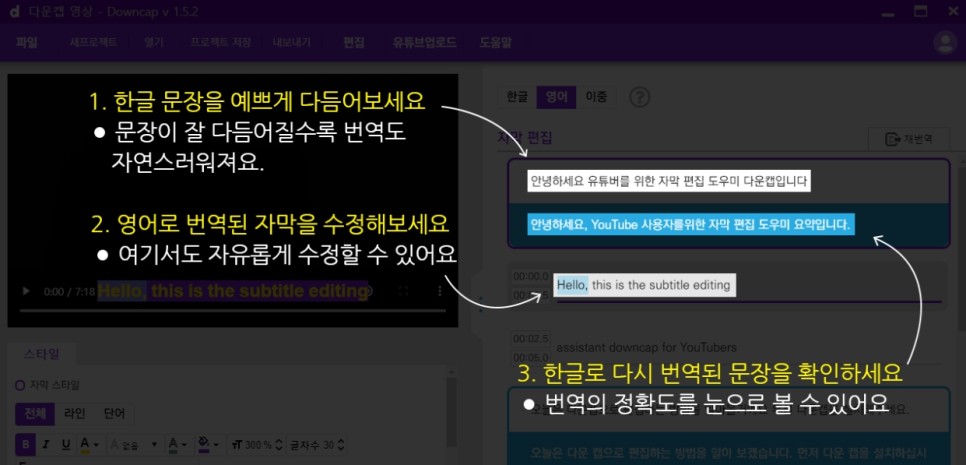Click the 00:02.5 timecode beside assistant downcap

530,339
